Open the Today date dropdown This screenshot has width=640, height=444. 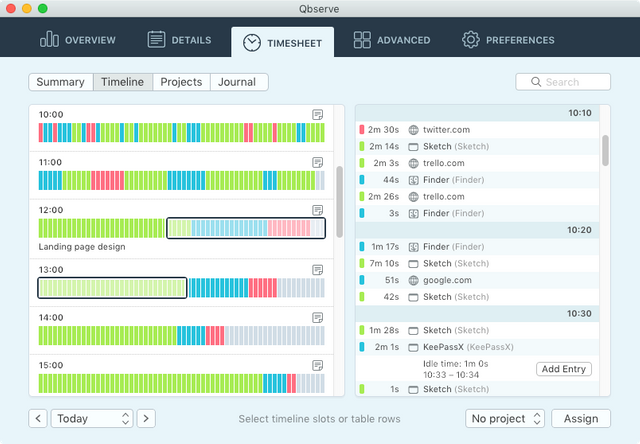[92, 419]
